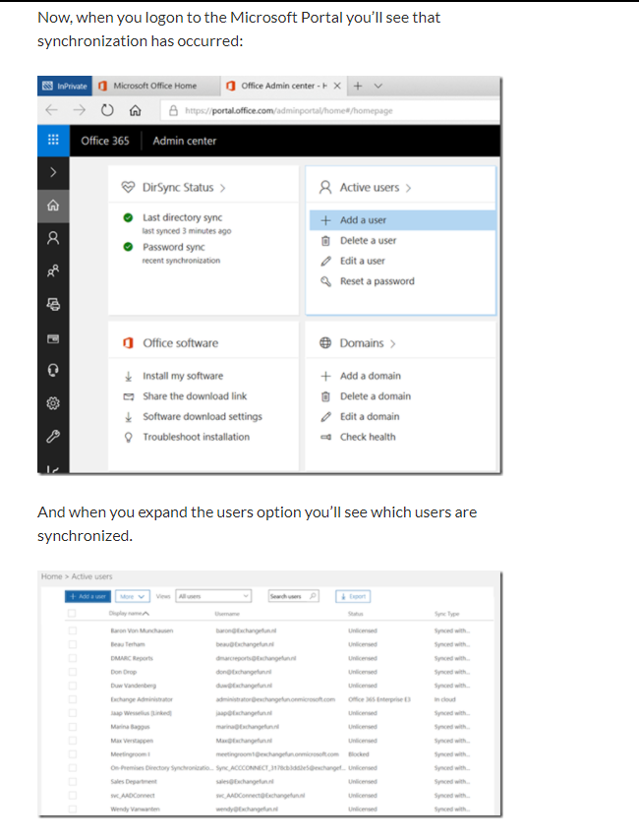639x840 pixels.
Task: Open Groups icon in left navigation
Action: (53, 270)
